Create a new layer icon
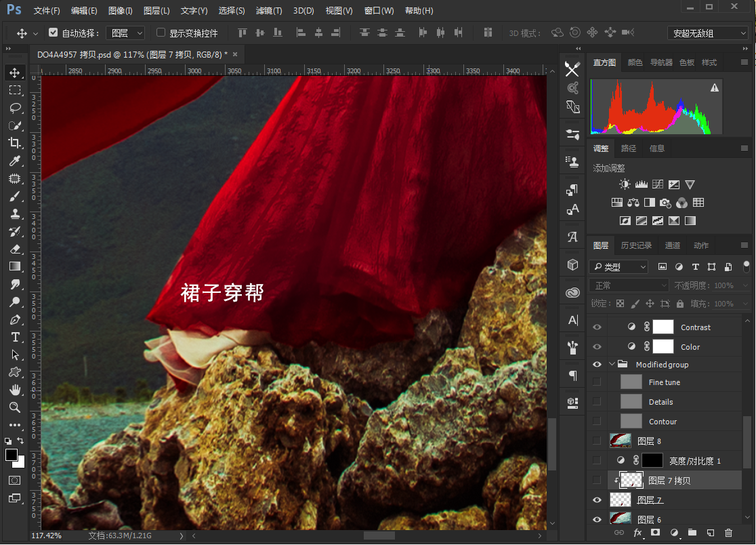The image size is (756, 545). click(x=710, y=533)
